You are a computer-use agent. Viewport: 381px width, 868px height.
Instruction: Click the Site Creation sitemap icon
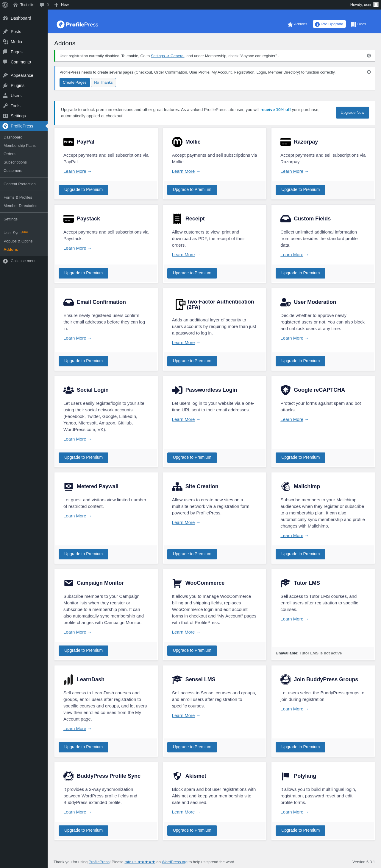(x=177, y=486)
